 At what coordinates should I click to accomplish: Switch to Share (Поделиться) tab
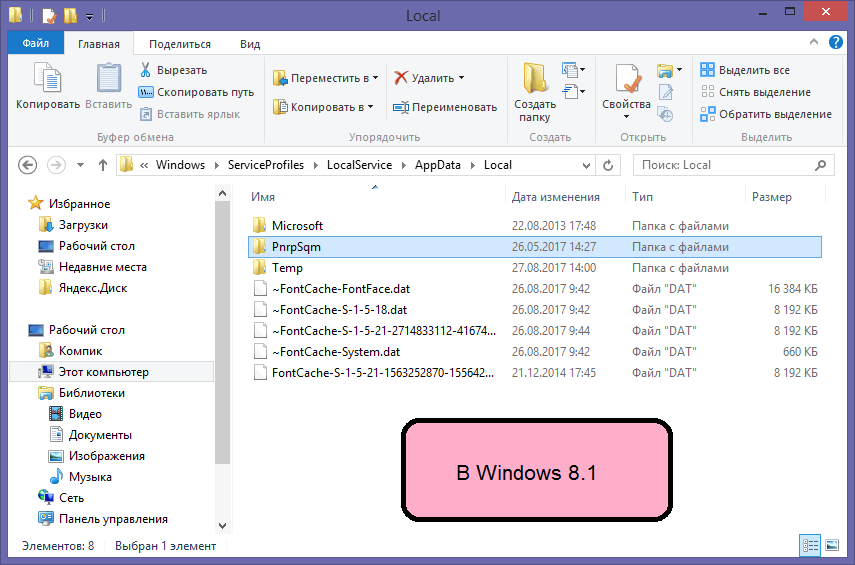click(180, 44)
